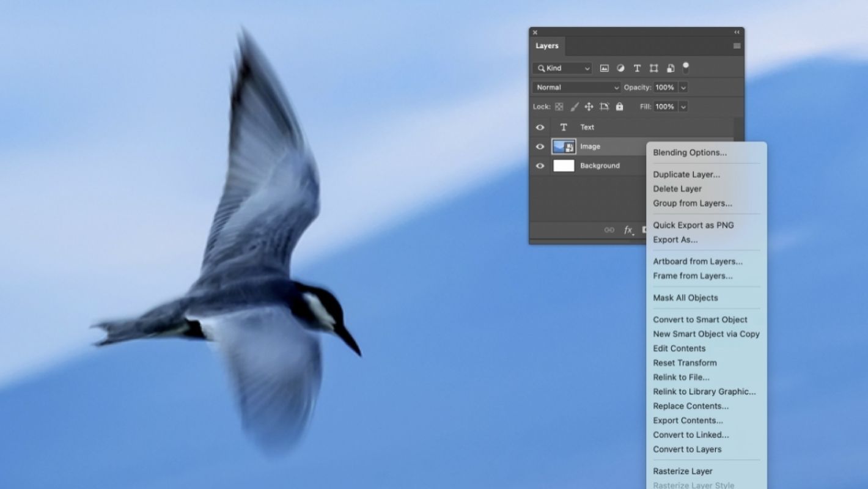Select the pixel layers filter icon
The height and width of the screenshot is (489, 868).
[603, 68]
